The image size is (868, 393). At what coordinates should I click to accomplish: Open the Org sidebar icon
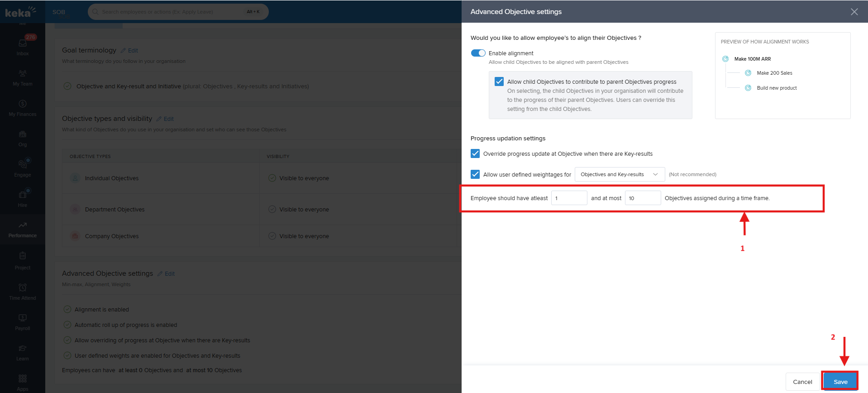[23, 134]
